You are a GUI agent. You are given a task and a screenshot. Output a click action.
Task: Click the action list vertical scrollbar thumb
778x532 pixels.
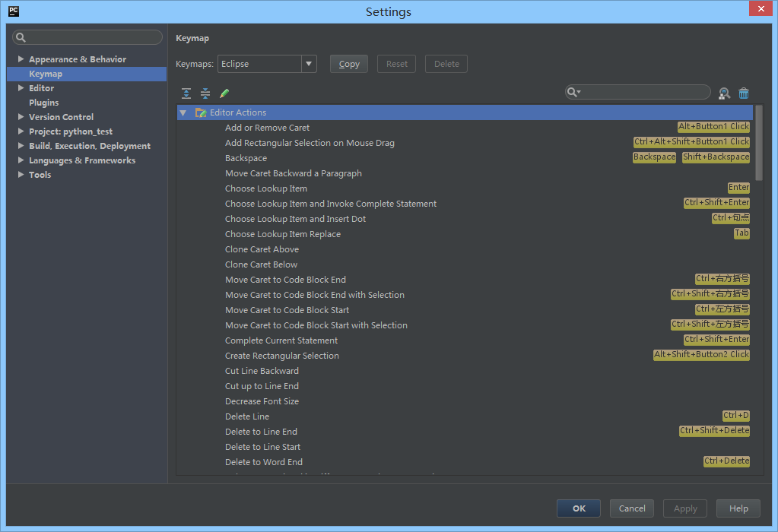click(759, 143)
